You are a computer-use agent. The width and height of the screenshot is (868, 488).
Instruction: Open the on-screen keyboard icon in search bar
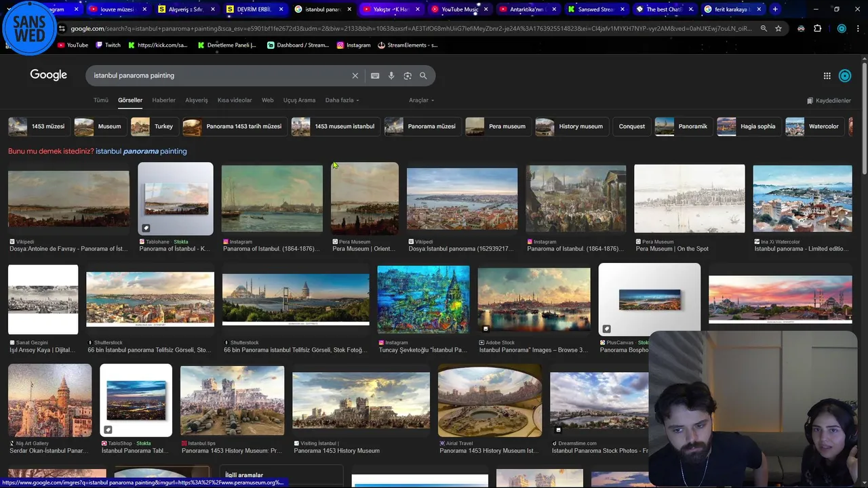[x=375, y=76]
